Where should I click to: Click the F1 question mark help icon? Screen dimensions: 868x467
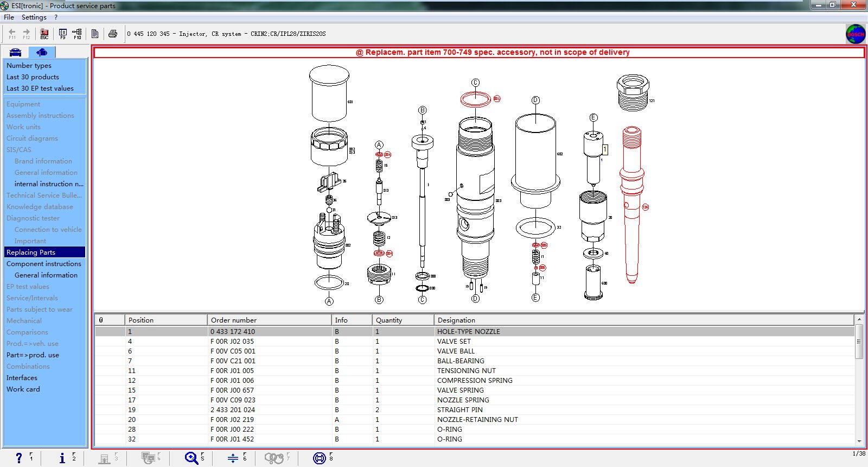click(19, 458)
